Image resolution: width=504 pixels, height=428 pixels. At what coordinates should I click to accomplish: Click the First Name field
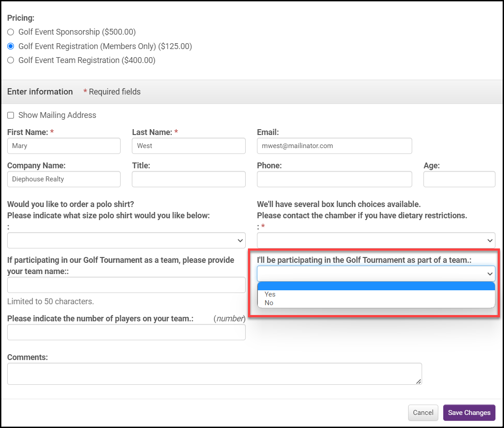pyautogui.click(x=64, y=146)
